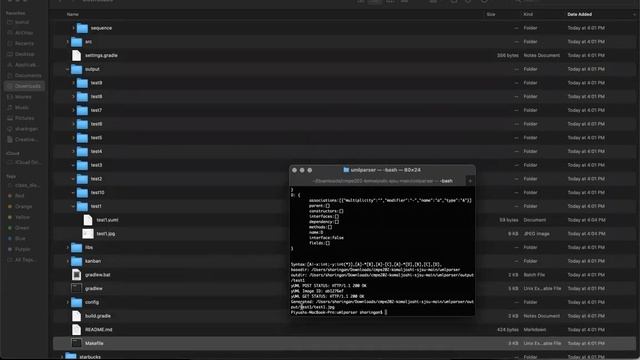Expand the kanban folder
The height and width of the screenshot is (360, 640).
tap(68, 261)
